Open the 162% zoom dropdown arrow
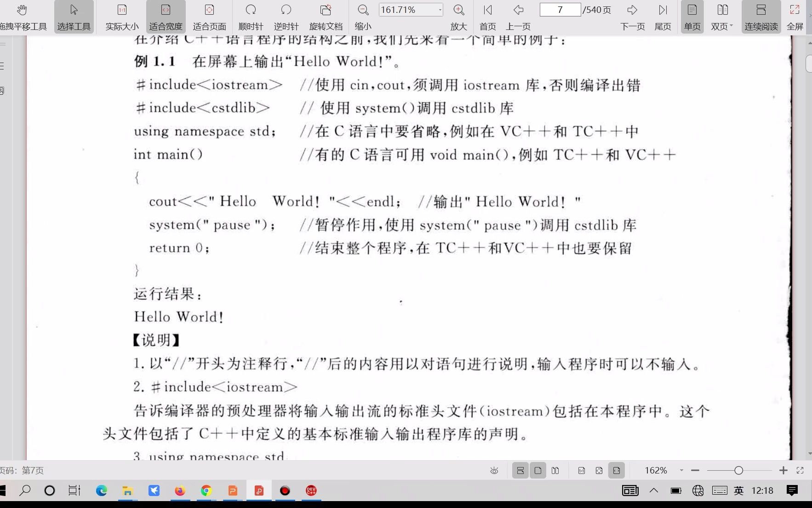This screenshot has width=812, height=508. click(x=681, y=470)
